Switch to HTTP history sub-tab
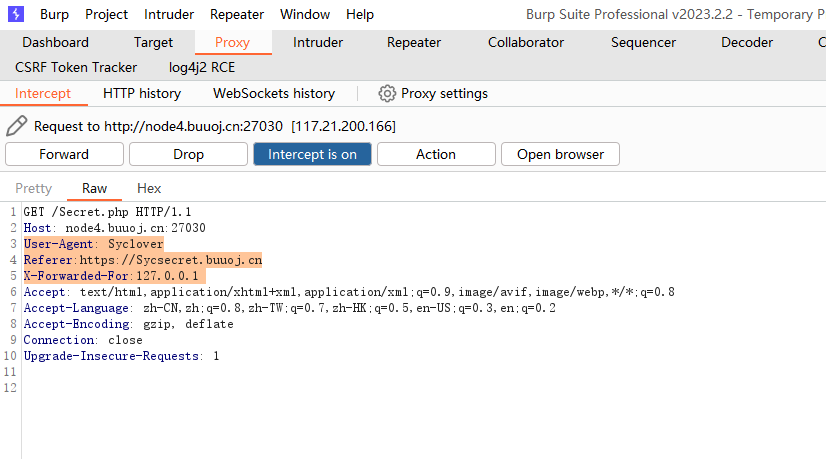This screenshot has width=826, height=459. point(142,94)
